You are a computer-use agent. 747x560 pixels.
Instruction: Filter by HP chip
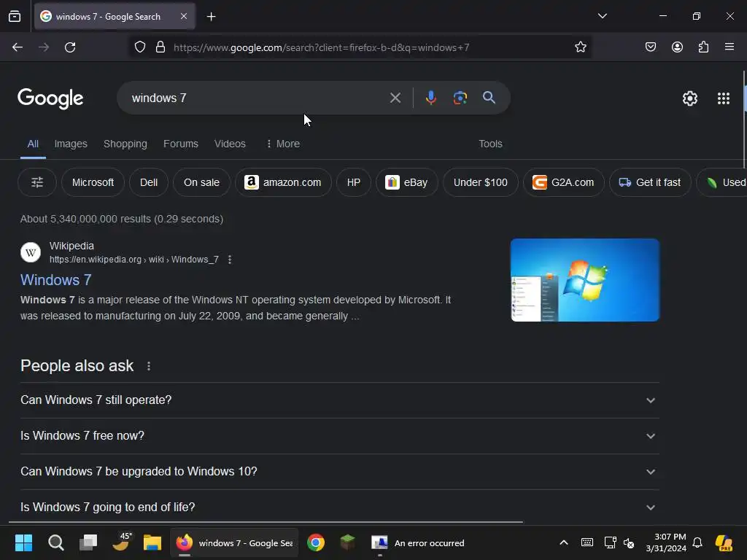pos(354,182)
